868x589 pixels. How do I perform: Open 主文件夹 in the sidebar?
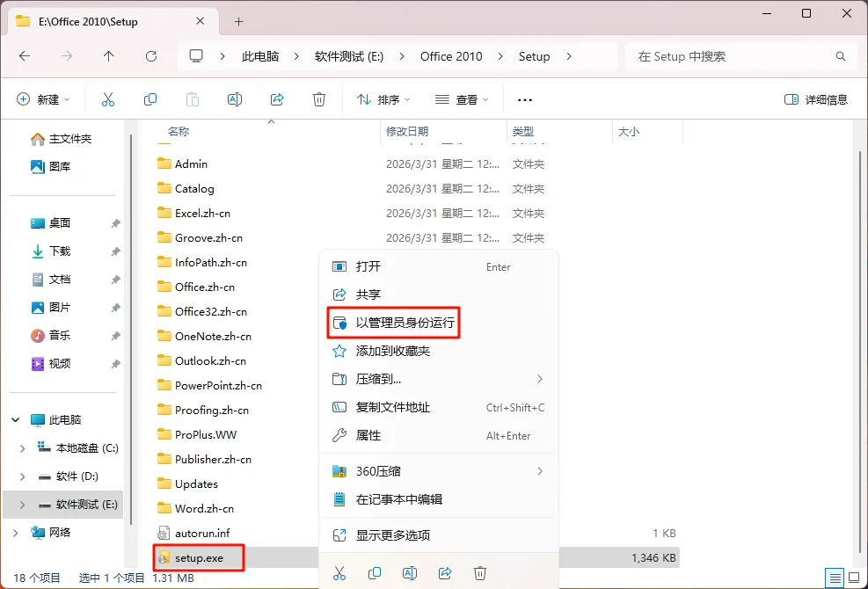point(61,139)
